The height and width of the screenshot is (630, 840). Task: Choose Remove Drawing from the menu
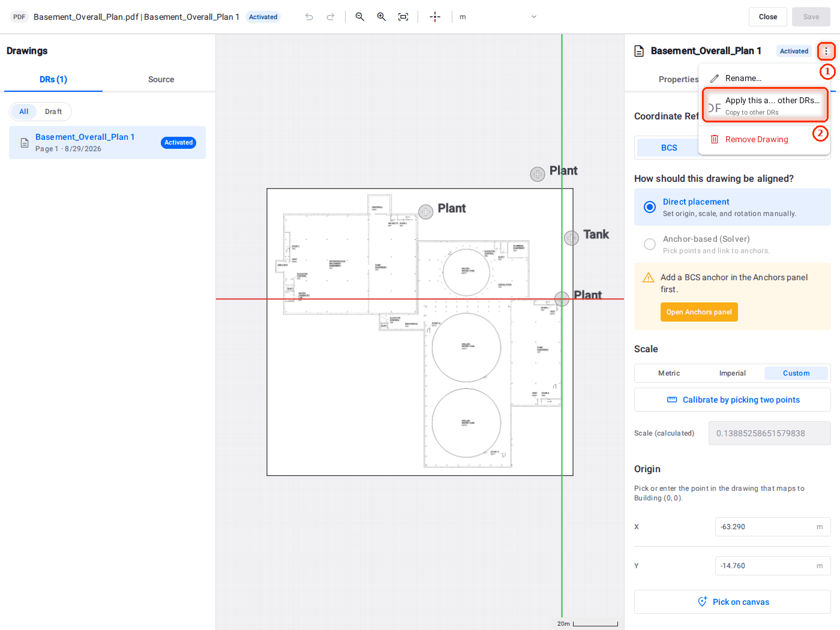[x=764, y=139]
